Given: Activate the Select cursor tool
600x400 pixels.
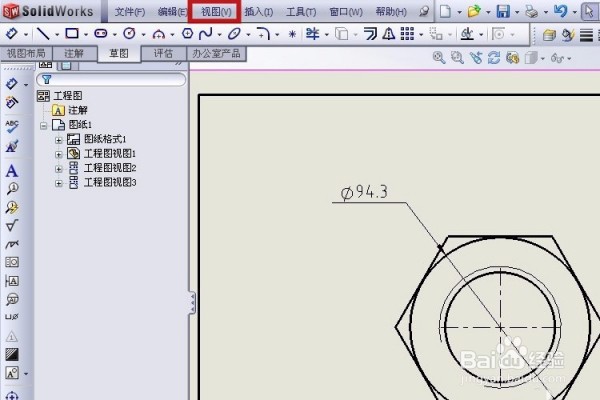Looking at the screenshot, I should click(589, 11).
